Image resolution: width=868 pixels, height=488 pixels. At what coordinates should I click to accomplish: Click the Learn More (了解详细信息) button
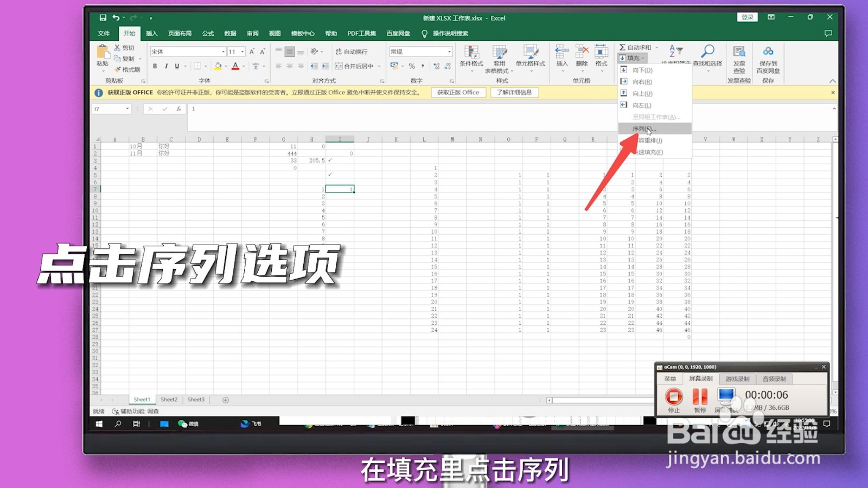tap(514, 93)
